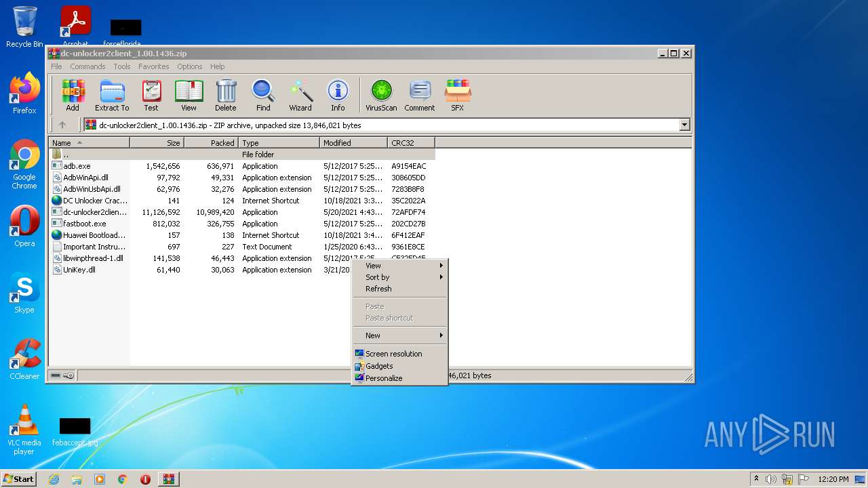
Task: Click the volume speaker tray icon
Action: click(x=771, y=479)
